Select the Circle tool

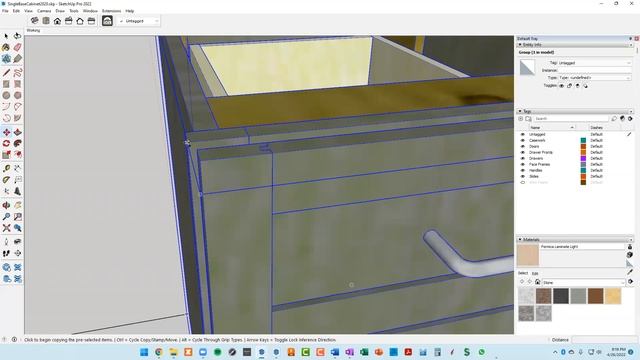[x=6, y=96]
